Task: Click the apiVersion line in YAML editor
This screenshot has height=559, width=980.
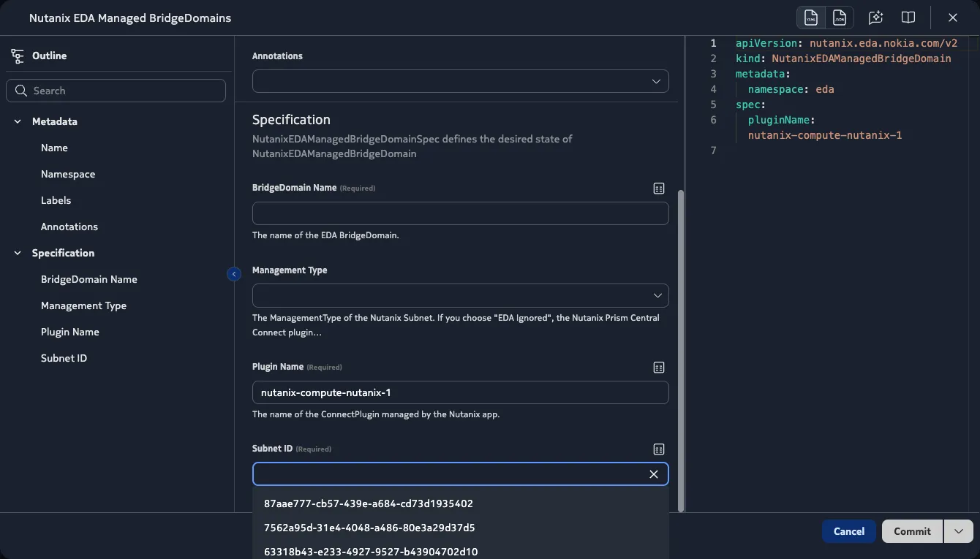Action: pos(846,43)
